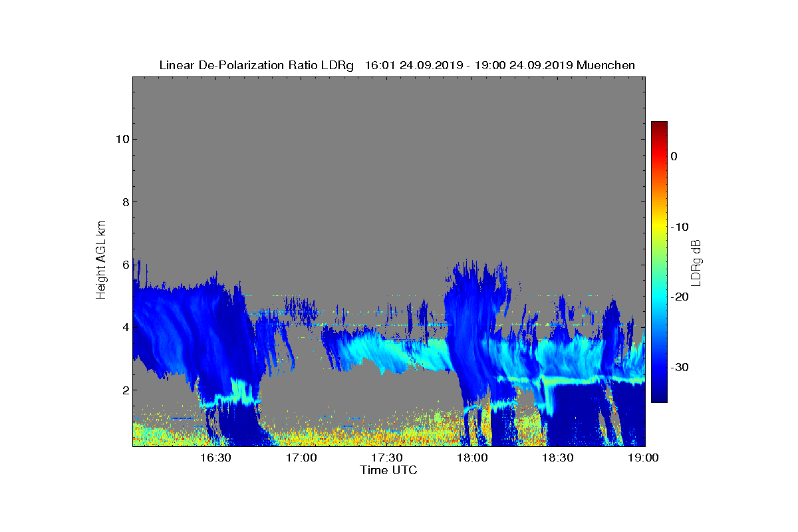Click the 17:00 time tick label
The height and width of the screenshot is (532, 798).
(301, 458)
